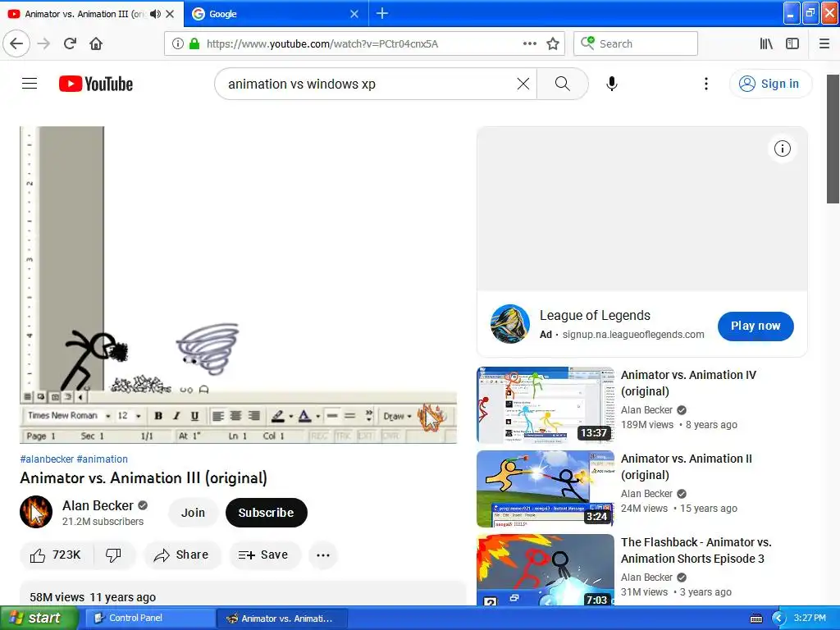Share this video

point(182,555)
